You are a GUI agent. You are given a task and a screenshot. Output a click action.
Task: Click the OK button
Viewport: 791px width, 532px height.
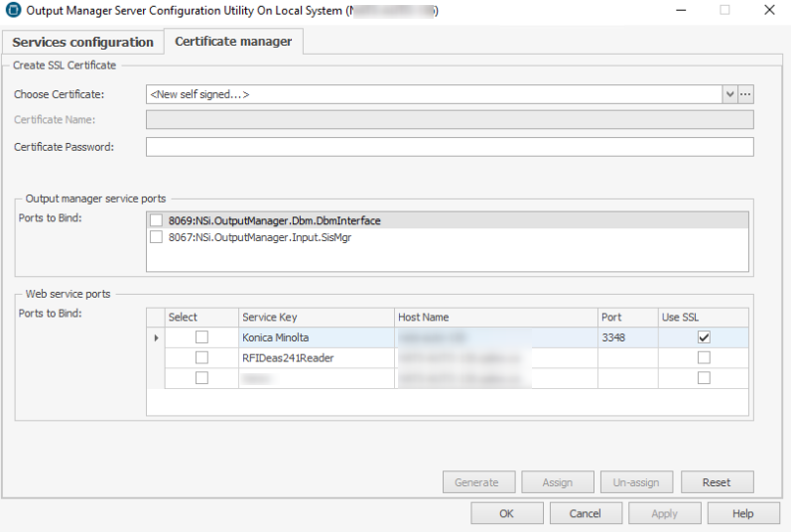tap(506, 513)
